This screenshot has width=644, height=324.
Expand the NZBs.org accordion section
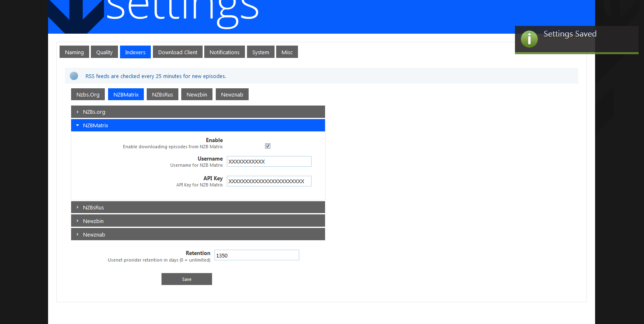(198, 112)
